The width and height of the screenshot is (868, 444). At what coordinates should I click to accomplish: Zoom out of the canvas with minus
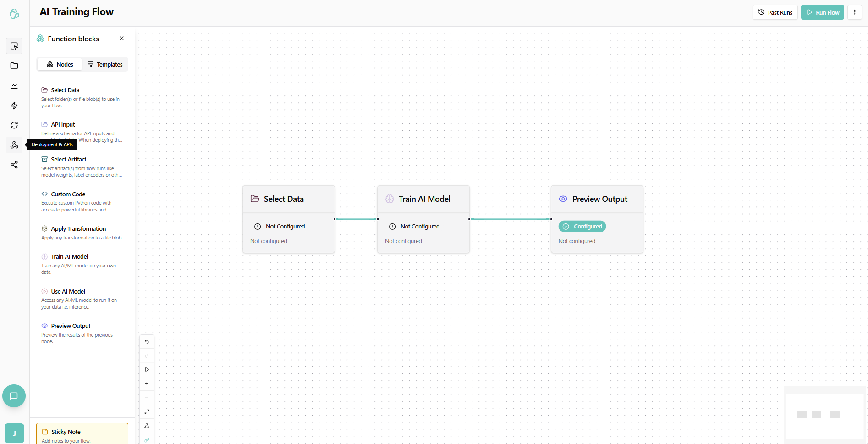click(x=147, y=398)
